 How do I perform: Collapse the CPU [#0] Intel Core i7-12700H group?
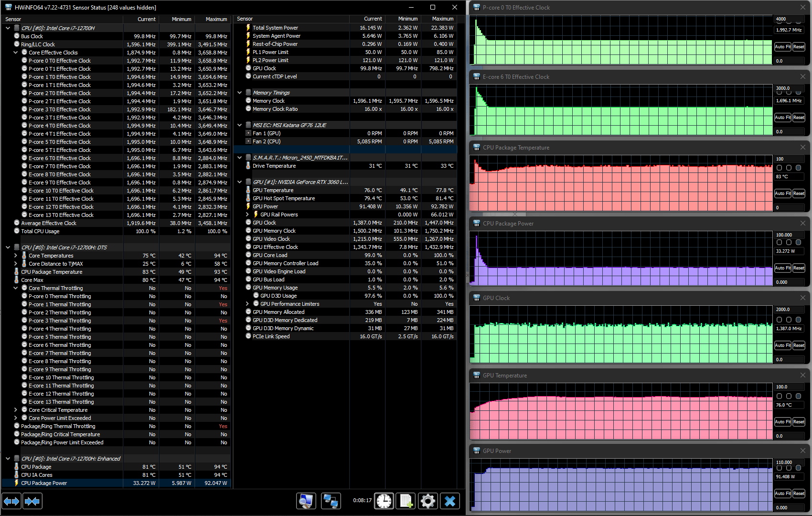point(8,28)
